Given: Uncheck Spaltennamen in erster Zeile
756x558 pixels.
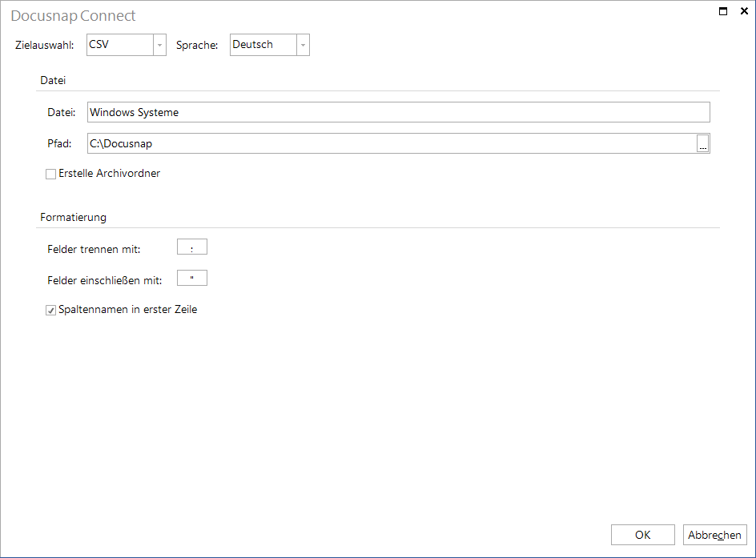Looking at the screenshot, I should pyautogui.click(x=50, y=311).
